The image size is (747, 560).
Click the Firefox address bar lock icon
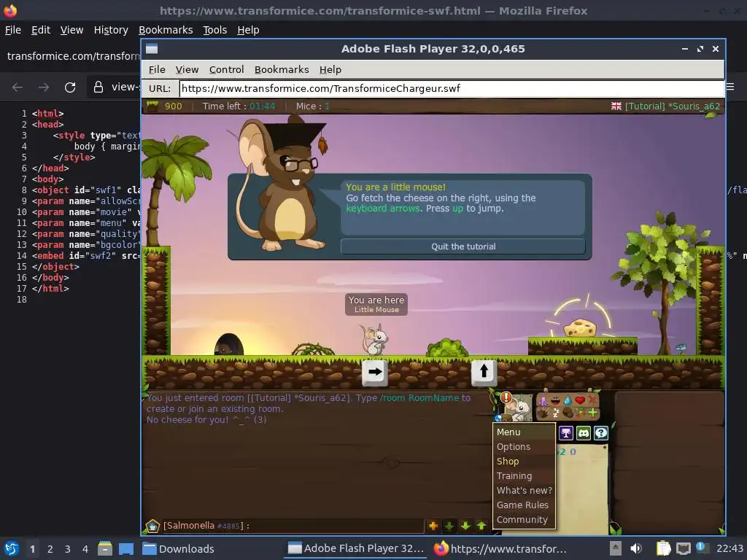coord(98,87)
